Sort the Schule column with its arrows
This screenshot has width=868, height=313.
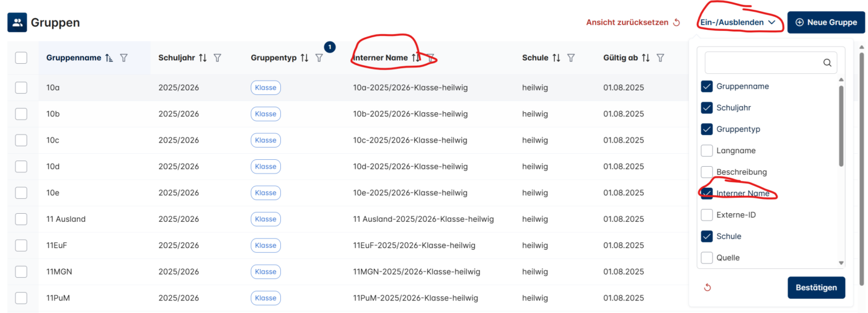click(556, 58)
